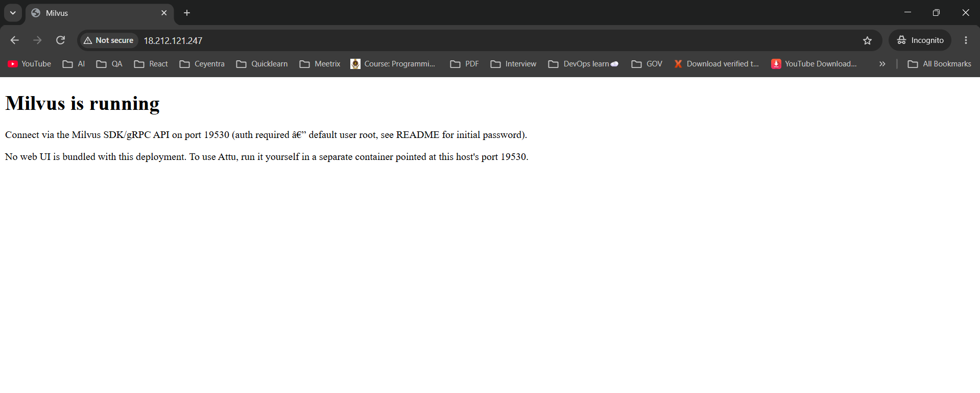980x393 pixels.
Task: Show more bookmarks with the double chevron
Action: [882, 64]
